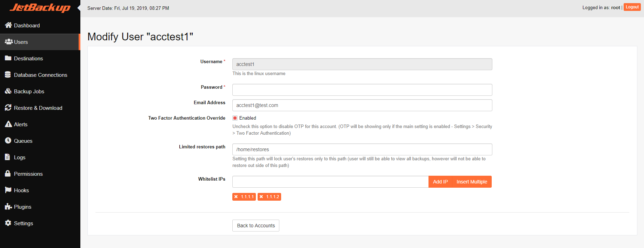Click the 'Limited restores path' label
This screenshot has height=248, width=644.
tap(202, 147)
